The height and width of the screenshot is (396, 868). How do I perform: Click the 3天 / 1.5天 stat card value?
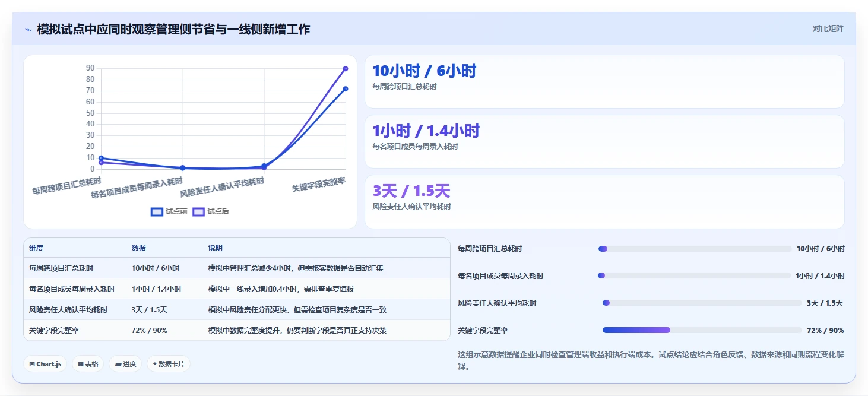pos(411,191)
